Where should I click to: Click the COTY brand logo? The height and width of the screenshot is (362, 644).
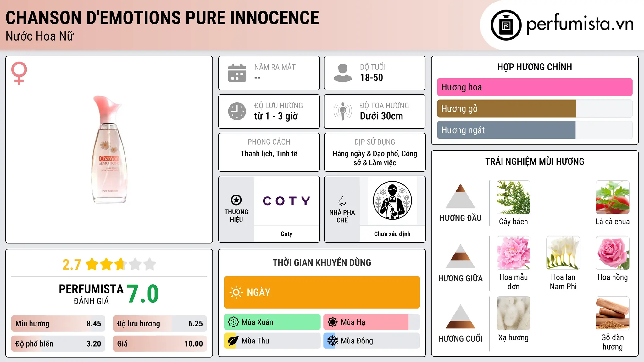pos(286,201)
